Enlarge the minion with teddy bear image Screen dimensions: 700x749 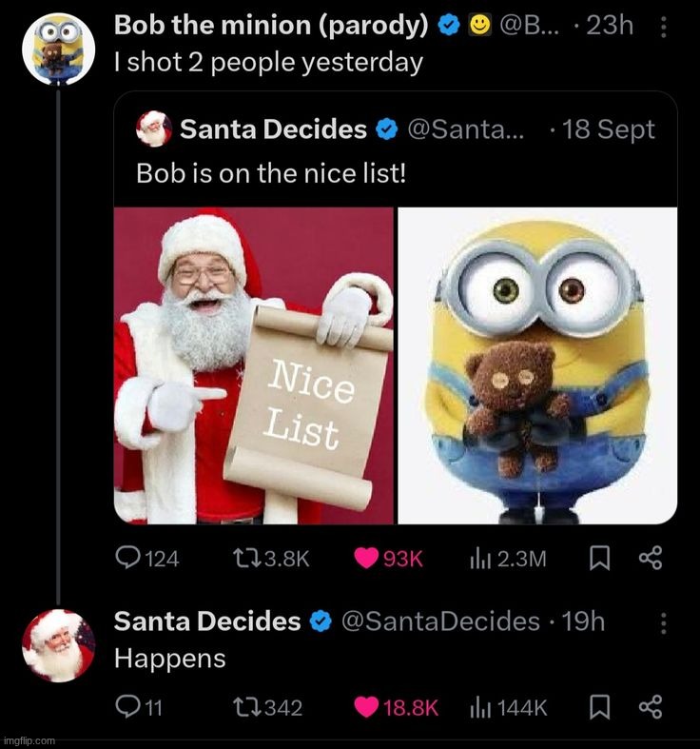point(537,365)
